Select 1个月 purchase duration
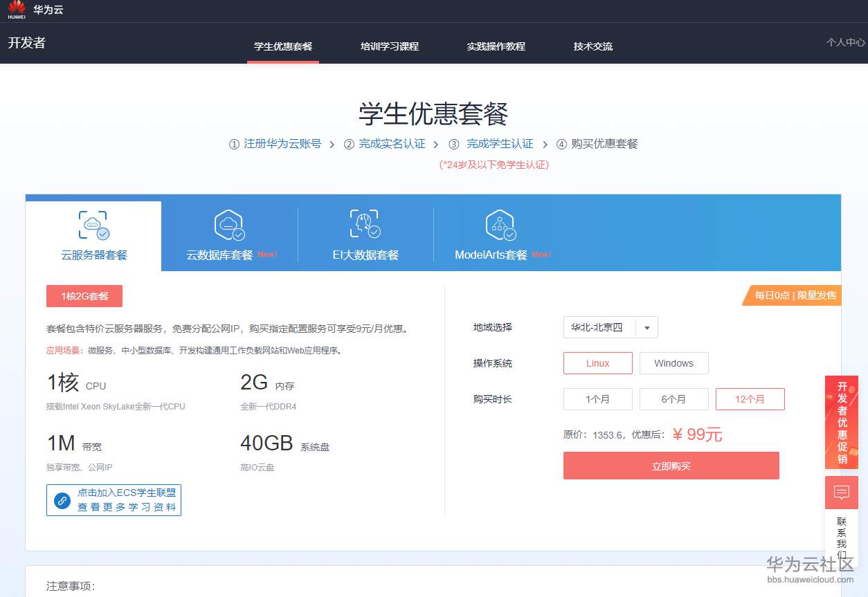This screenshot has height=597, width=868. (x=598, y=399)
